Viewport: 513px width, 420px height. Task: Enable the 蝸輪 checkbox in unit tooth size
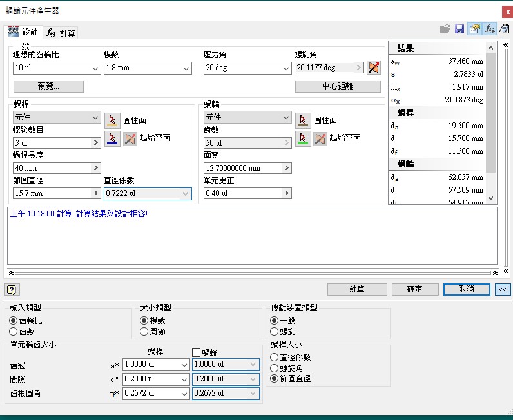pyautogui.click(x=197, y=352)
